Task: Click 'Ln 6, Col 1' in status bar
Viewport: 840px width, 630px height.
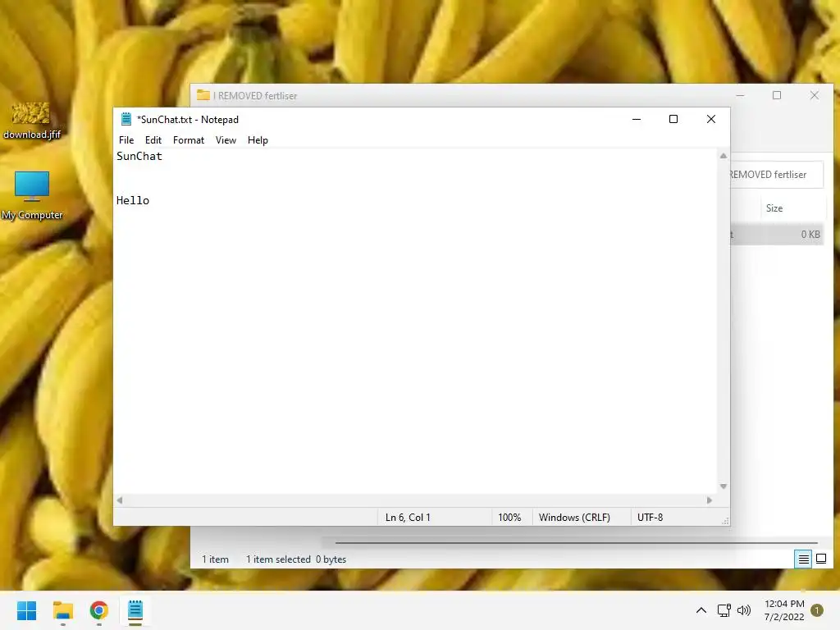Action: click(x=408, y=518)
